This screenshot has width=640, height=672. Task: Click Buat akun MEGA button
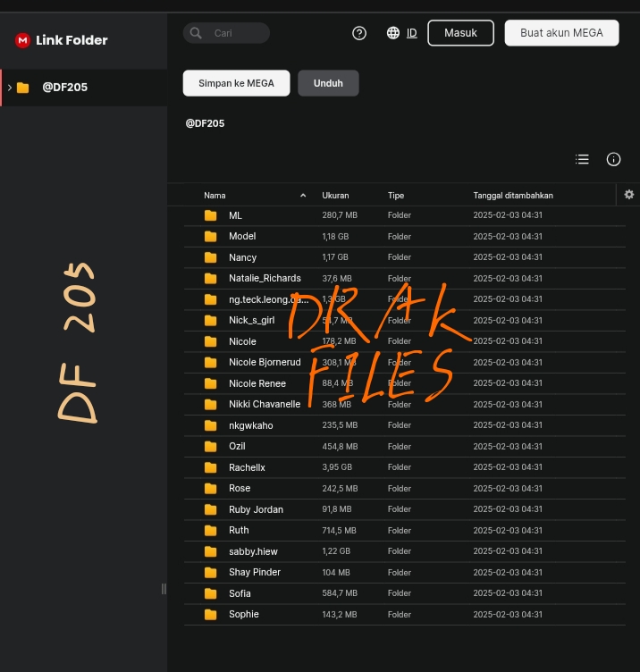point(561,33)
